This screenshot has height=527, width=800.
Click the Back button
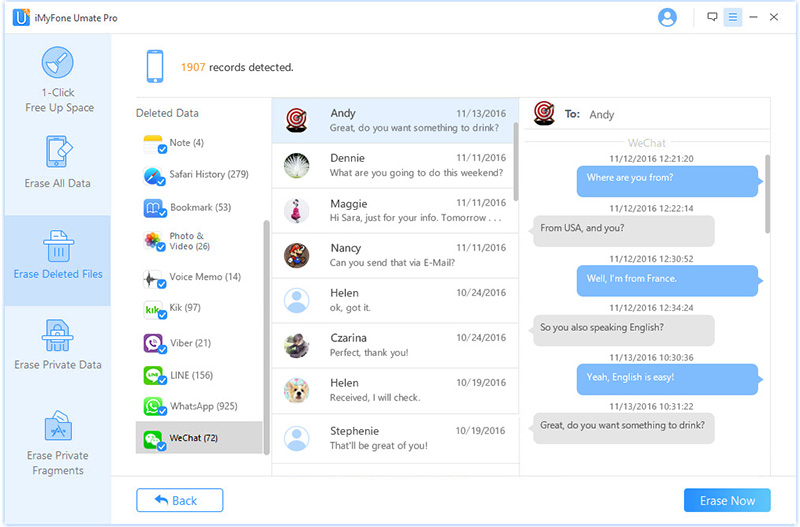pos(180,500)
